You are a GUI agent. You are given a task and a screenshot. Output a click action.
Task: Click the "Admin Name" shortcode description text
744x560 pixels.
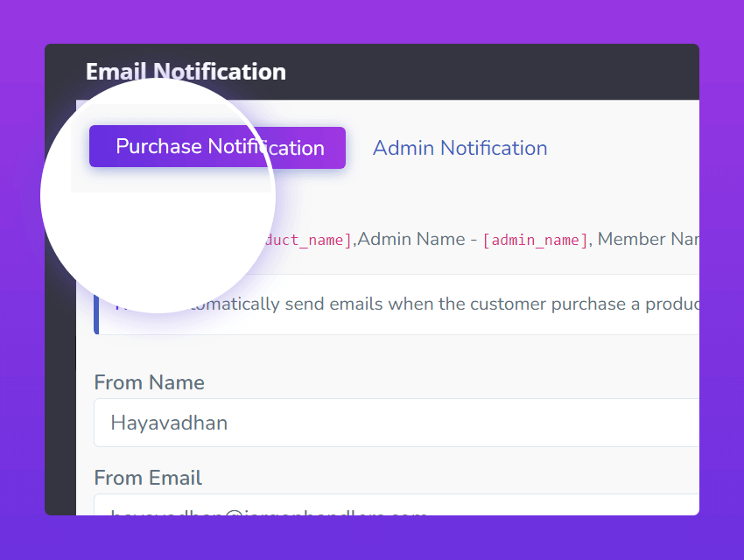(411, 239)
